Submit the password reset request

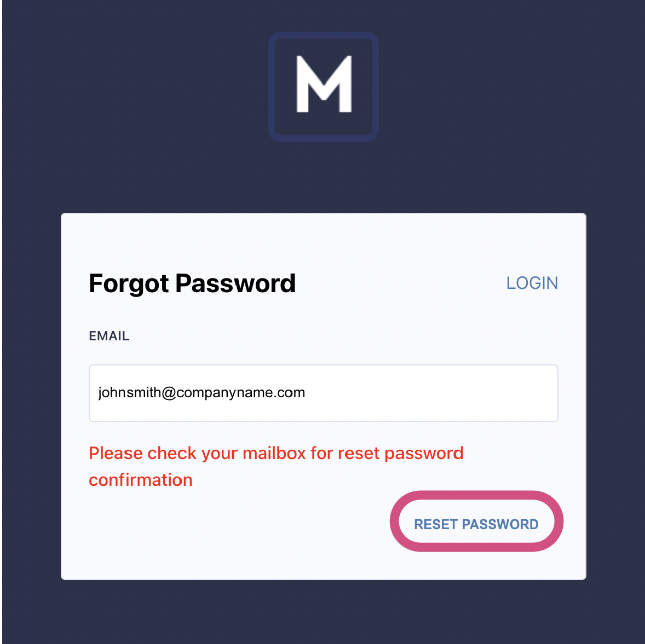coord(476,524)
